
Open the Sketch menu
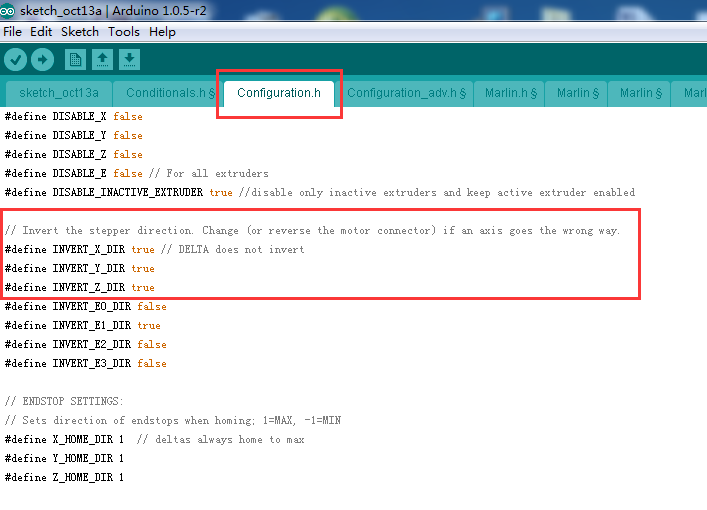pos(80,32)
